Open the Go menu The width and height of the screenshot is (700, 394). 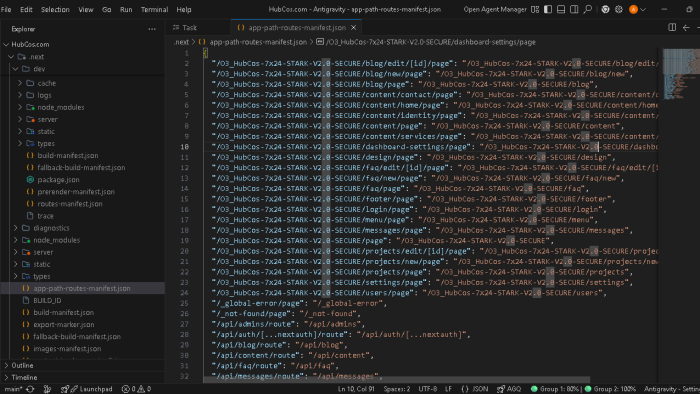pos(107,9)
